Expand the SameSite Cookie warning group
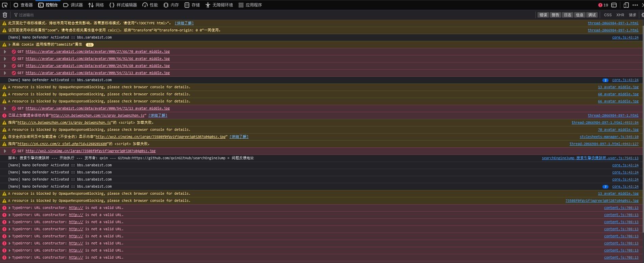Viewport: 644px width, 263px height. [9, 45]
